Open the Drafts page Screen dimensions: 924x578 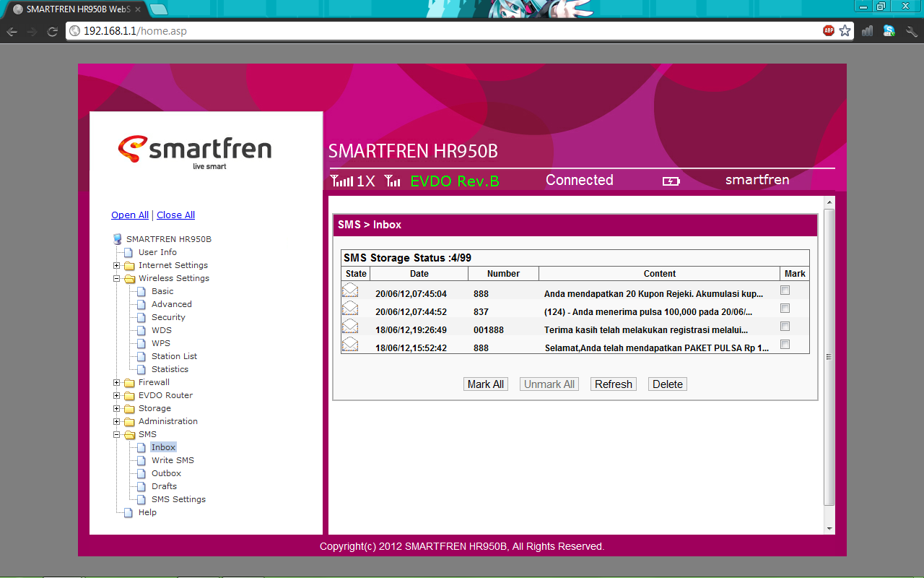165,486
